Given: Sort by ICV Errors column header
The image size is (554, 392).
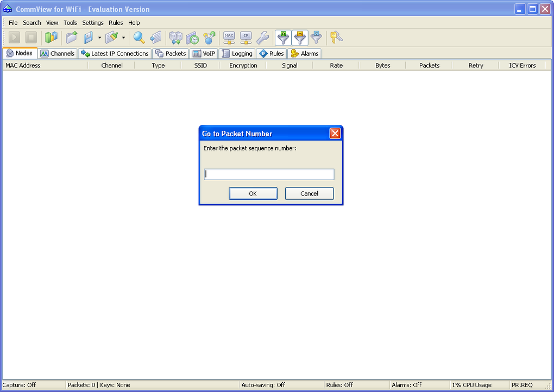Looking at the screenshot, I should click(522, 65).
